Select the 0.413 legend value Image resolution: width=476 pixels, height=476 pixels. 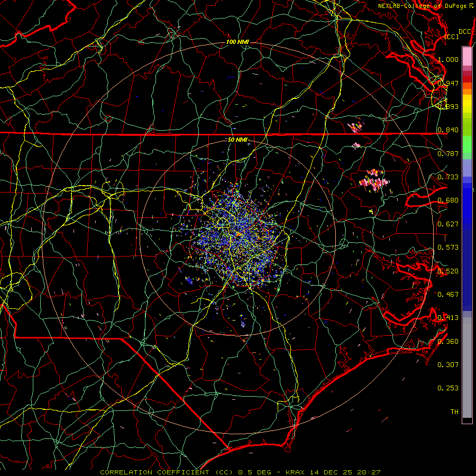(x=448, y=318)
